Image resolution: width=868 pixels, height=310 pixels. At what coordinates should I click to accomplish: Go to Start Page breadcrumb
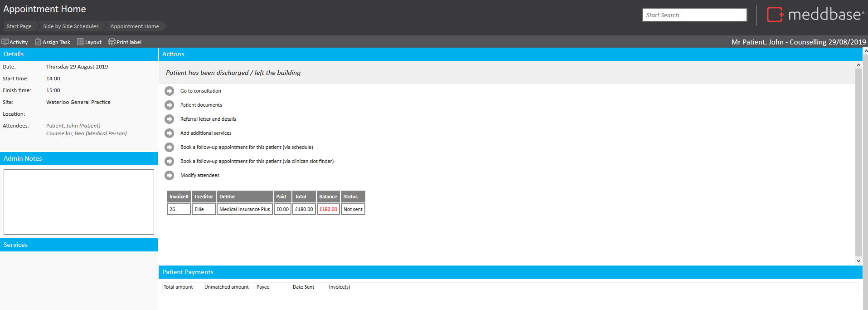point(19,26)
